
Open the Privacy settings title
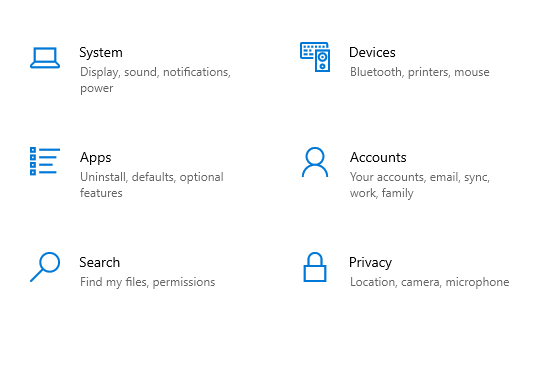tap(371, 263)
